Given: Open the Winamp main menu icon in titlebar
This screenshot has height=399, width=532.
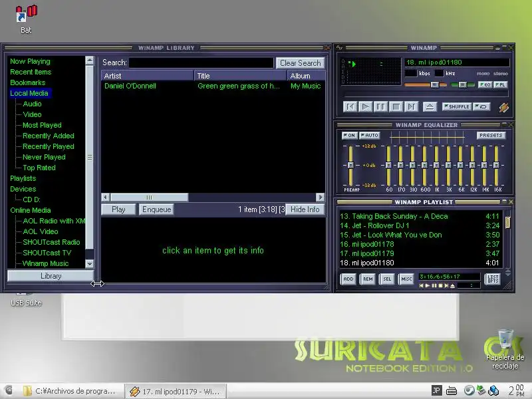Looking at the screenshot, I should coord(339,48).
